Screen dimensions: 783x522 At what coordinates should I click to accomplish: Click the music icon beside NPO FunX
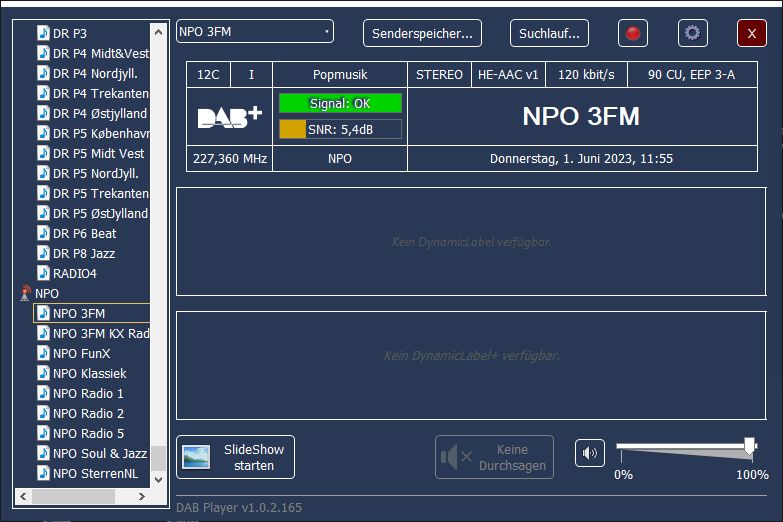point(43,353)
